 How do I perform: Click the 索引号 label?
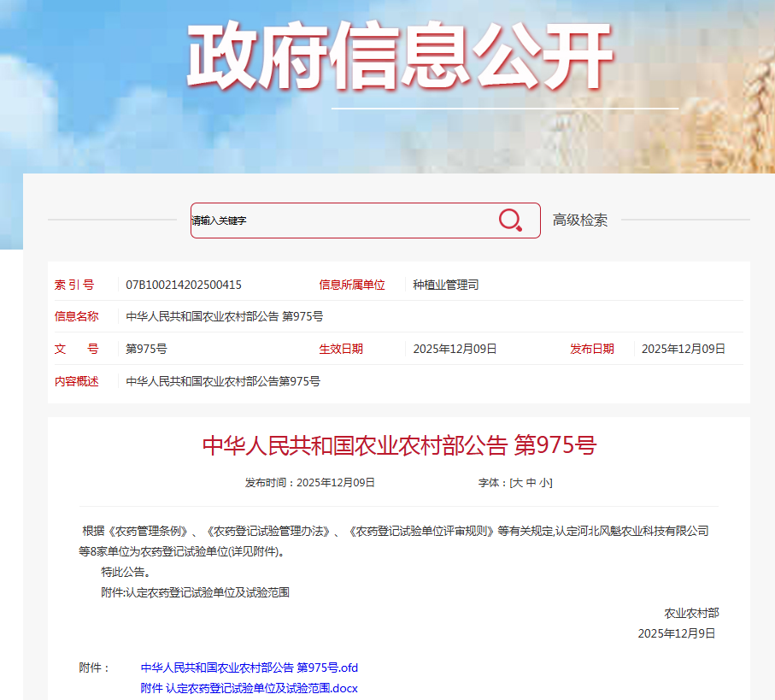pyautogui.click(x=74, y=285)
